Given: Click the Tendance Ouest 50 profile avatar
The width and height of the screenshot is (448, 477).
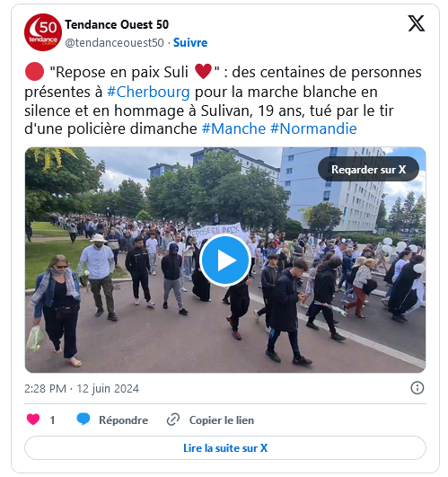Looking at the screenshot, I should (x=43, y=32).
